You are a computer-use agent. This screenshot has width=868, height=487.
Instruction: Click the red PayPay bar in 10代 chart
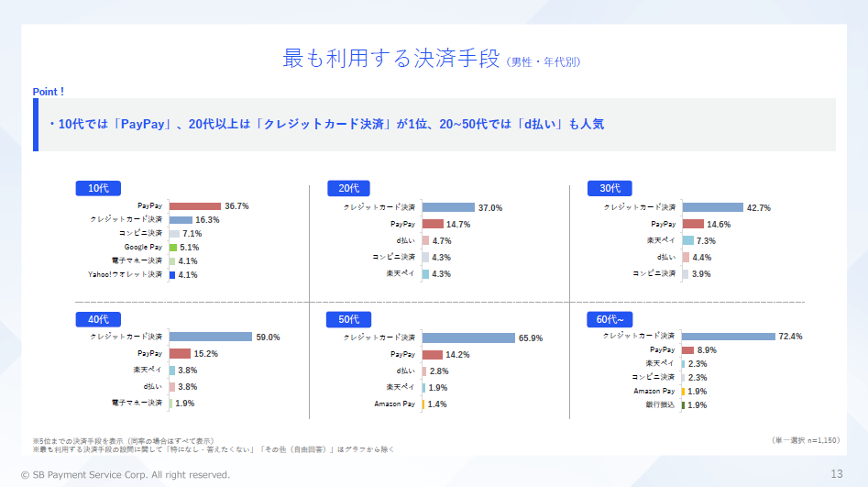click(x=194, y=206)
